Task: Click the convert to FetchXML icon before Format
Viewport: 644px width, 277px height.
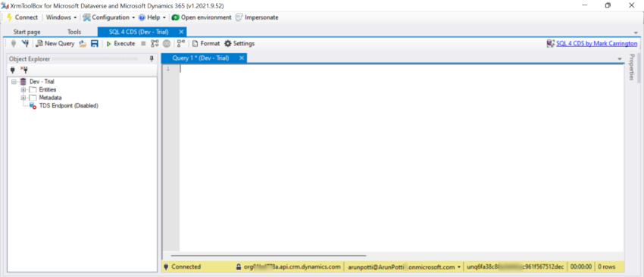Action: point(181,43)
